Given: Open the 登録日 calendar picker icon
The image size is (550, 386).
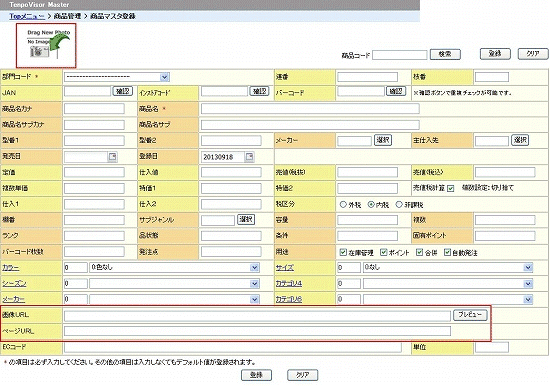Looking at the screenshot, I should 249,157.
